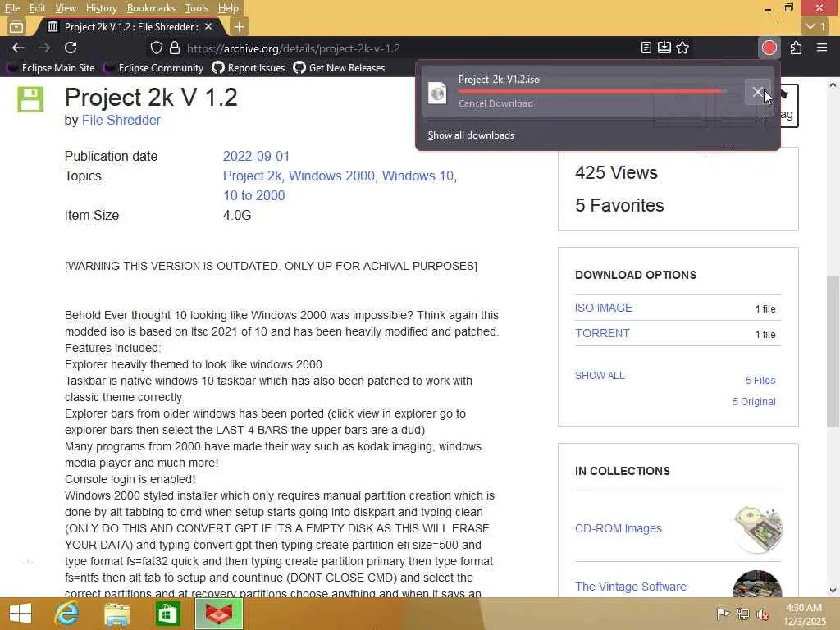Cancel the Project_2k_V1.2.iso download with X
Image resolution: width=840 pixels, height=630 pixels.
click(757, 92)
